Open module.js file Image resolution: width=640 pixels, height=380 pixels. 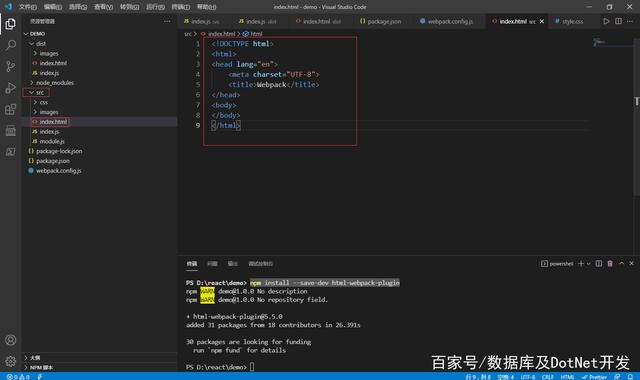click(x=100, y=141)
